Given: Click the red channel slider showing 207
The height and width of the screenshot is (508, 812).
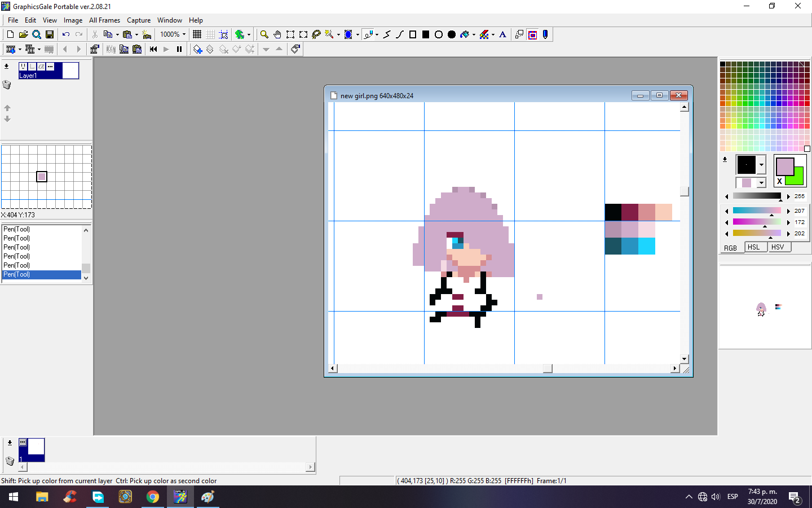Looking at the screenshot, I should click(757, 211).
